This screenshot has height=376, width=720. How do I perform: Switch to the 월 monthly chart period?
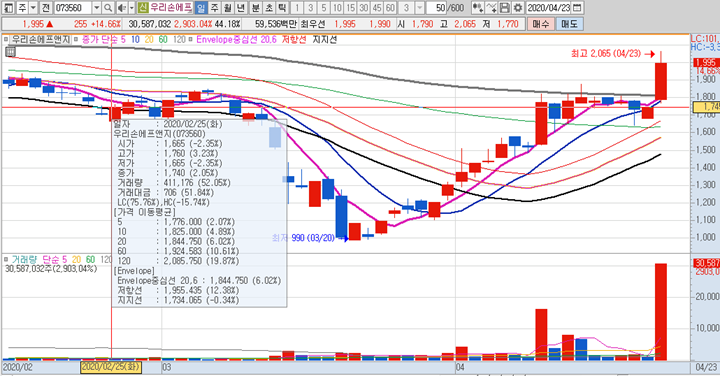pos(227,8)
